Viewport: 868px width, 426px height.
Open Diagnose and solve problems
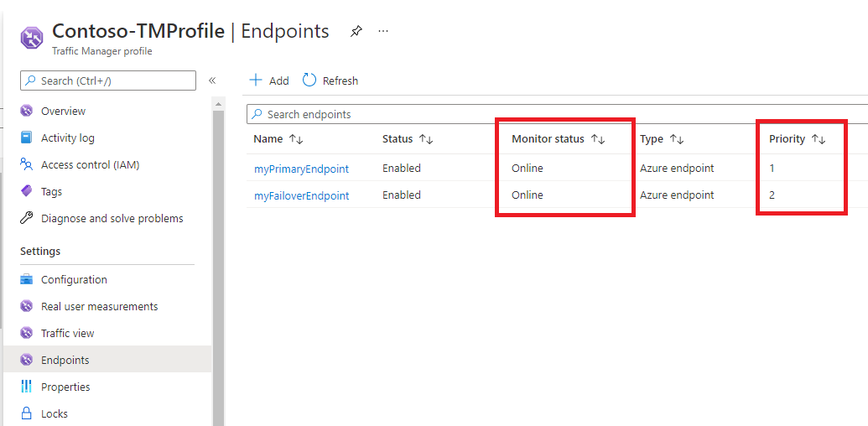112,218
